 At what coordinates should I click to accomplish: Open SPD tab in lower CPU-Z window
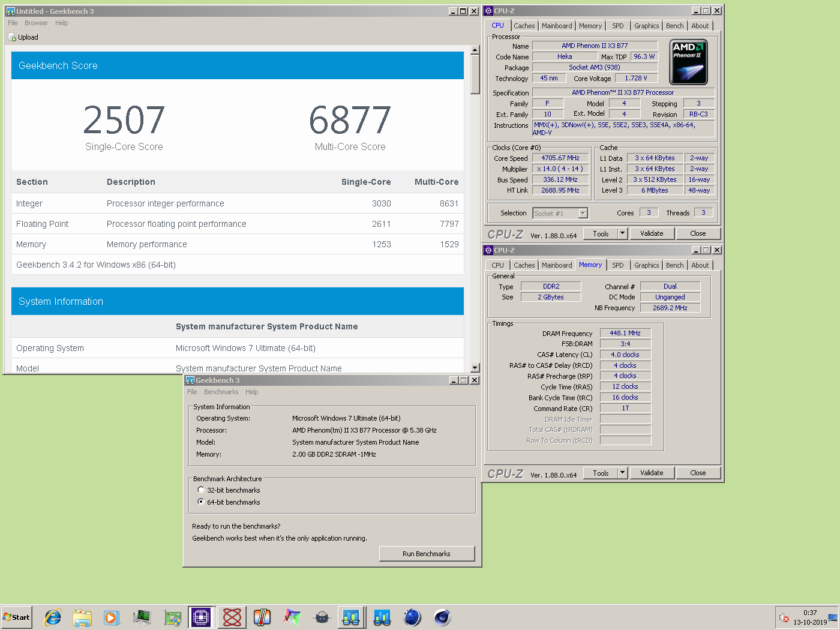click(x=618, y=265)
